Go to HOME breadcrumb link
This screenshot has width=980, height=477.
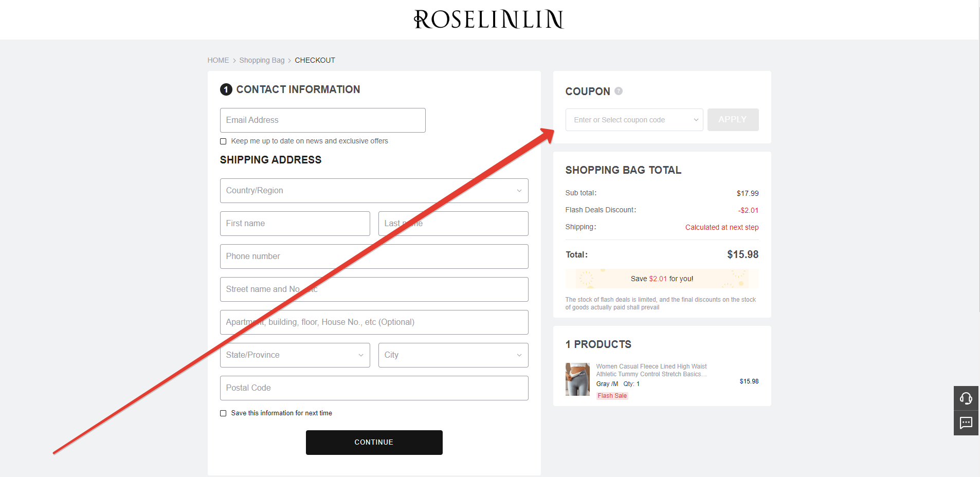[218, 60]
